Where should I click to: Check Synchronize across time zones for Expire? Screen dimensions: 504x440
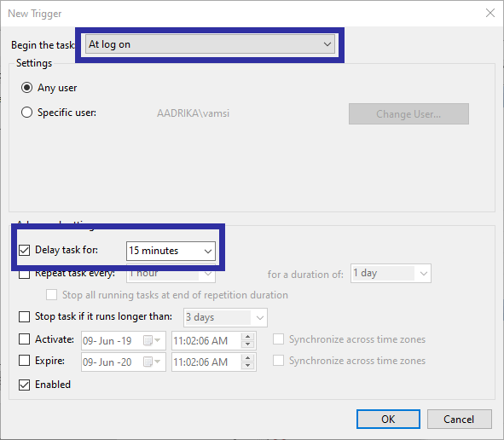click(278, 361)
